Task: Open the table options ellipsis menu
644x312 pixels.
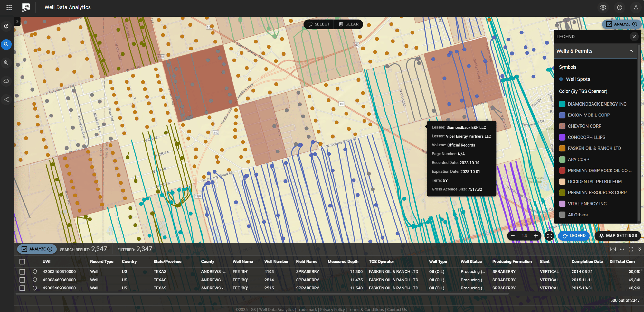Action: coord(622,249)
